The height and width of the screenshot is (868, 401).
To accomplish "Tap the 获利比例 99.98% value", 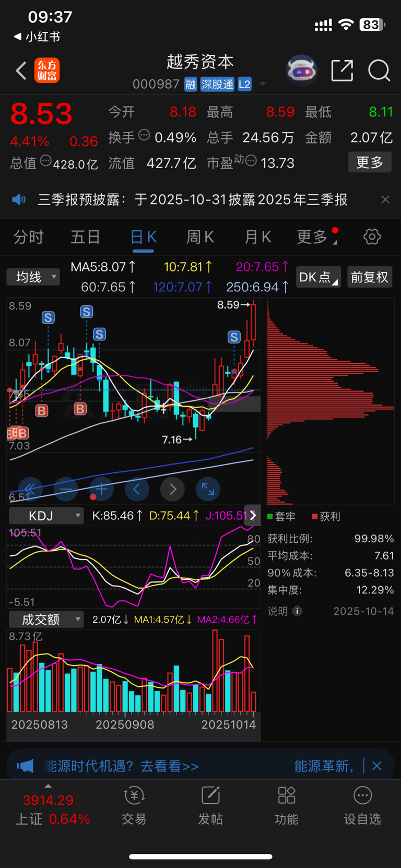I will click(374, 538).
